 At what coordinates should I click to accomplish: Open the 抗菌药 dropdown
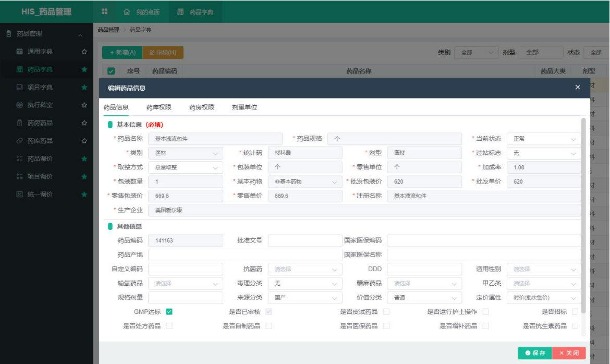[x=305, y=269]
